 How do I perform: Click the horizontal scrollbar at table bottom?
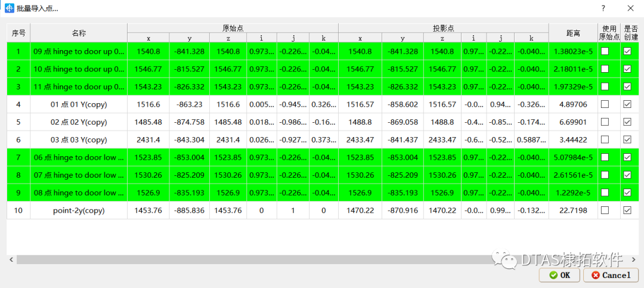pyautogui.click(x=298, y=260)
